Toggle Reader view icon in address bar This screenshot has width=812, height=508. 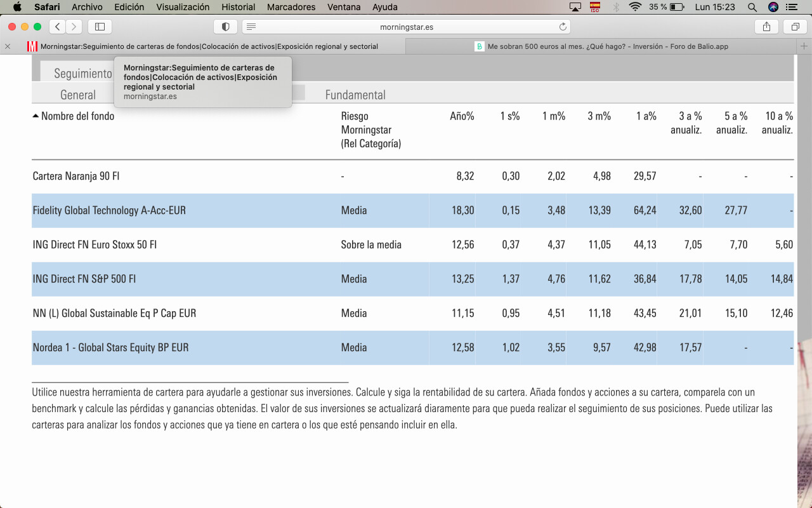(x=251, y=27)
